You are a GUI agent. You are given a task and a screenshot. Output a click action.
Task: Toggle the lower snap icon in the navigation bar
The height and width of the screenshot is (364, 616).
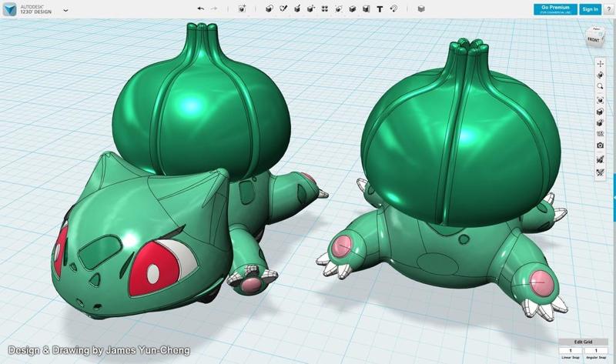click(x=600, y=172)
